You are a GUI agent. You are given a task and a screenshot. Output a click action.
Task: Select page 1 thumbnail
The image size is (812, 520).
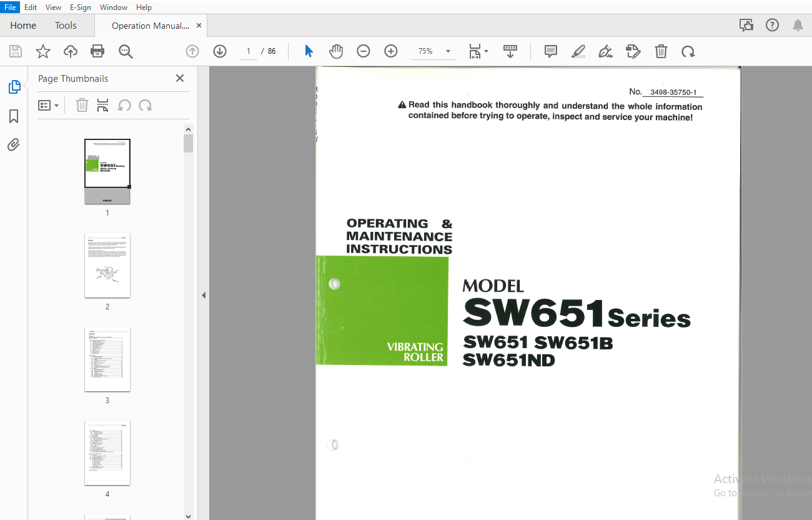(107, 171)
